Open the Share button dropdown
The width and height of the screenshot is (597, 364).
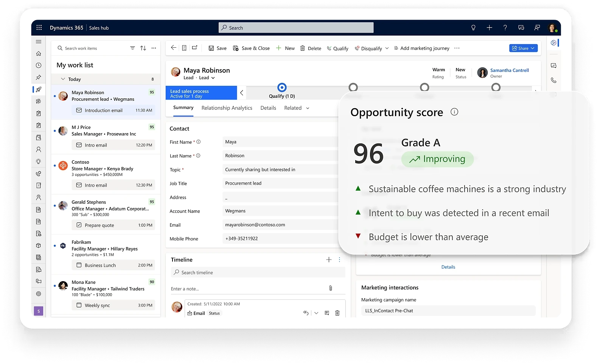(533, 48)
